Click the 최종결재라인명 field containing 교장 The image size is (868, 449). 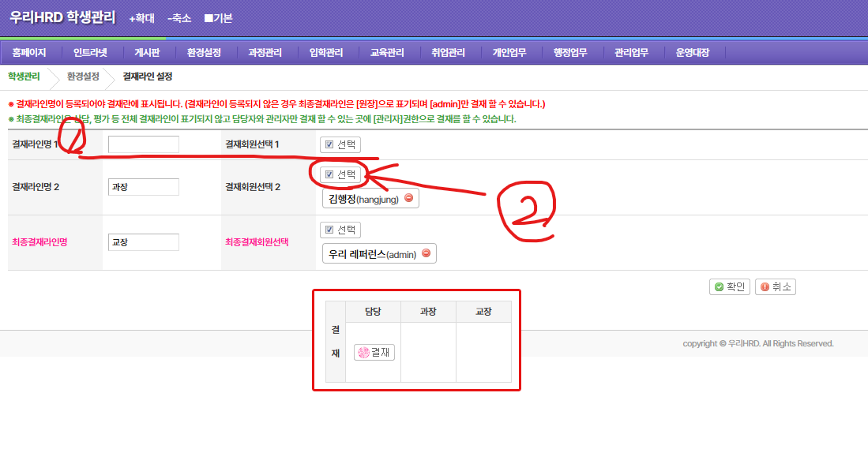pyautogui.click(x=144, y=242)
